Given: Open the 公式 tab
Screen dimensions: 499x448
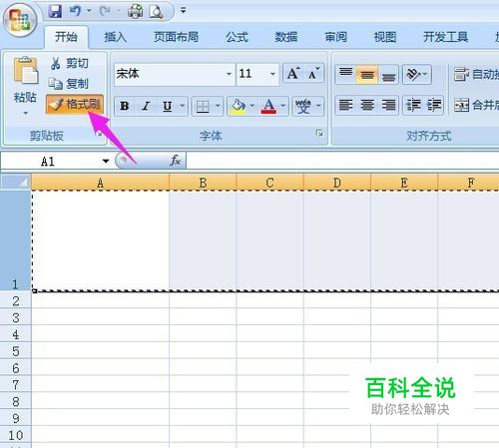Looking at the screenshot, I should 237,37.
